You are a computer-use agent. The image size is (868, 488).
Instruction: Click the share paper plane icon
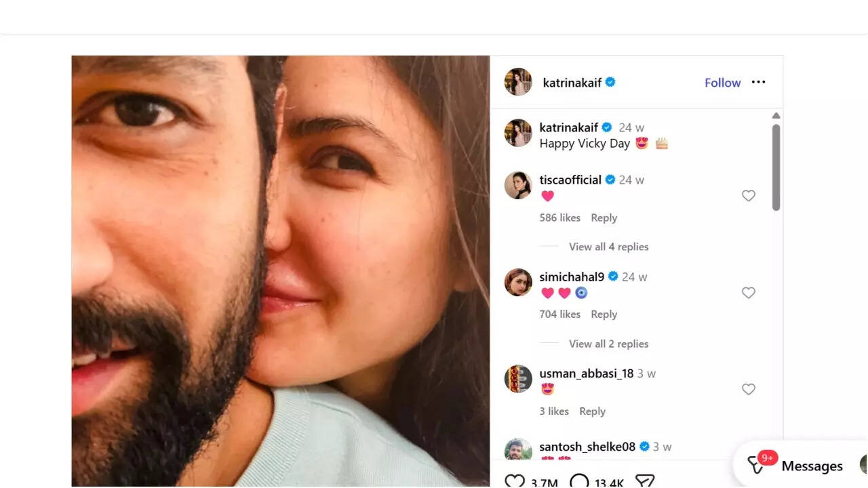(x=644, y=481)
